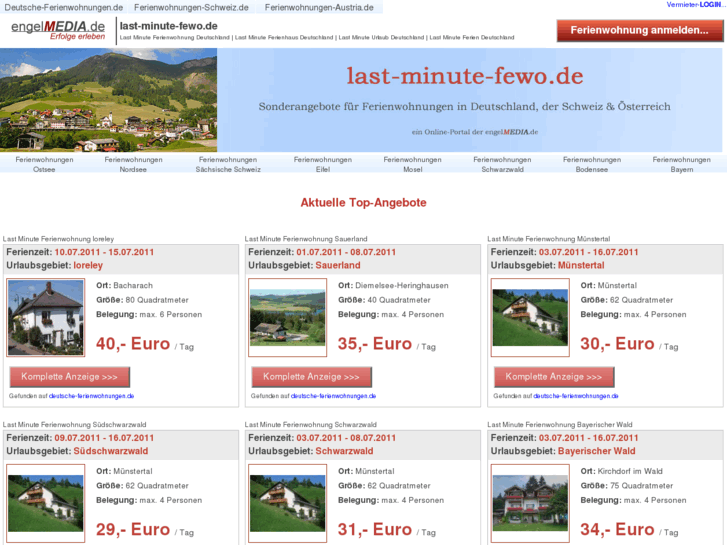Click the Aktuelle Top-Angebote heading
Viewport: 727px width, 545px height.
[x=364, y=203]
